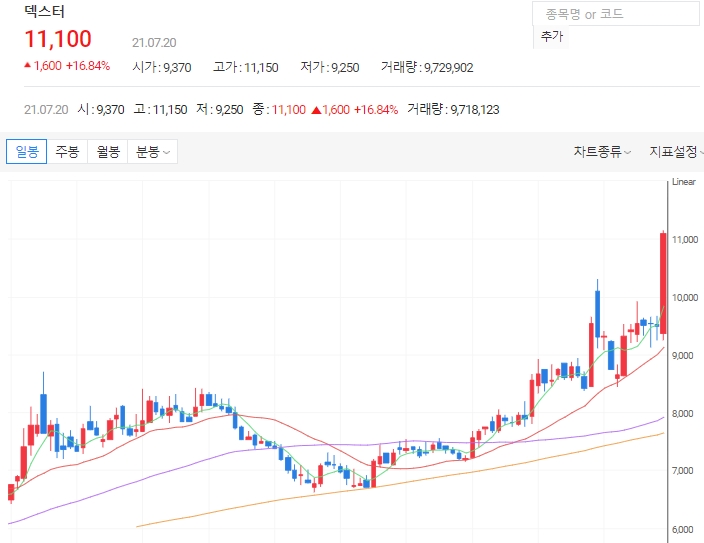Click the ▲1,600 +16.84% change under the price
The image size is (704, 543).
[67, 66]
